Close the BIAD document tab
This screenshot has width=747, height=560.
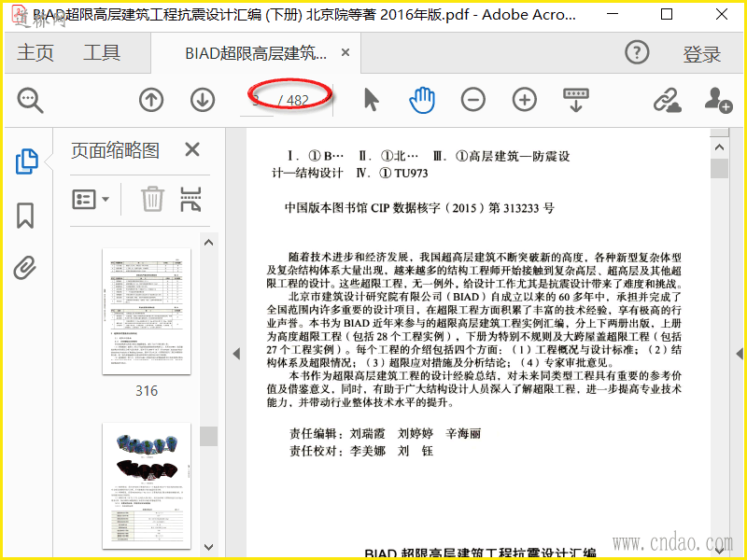tap(345, 52)
